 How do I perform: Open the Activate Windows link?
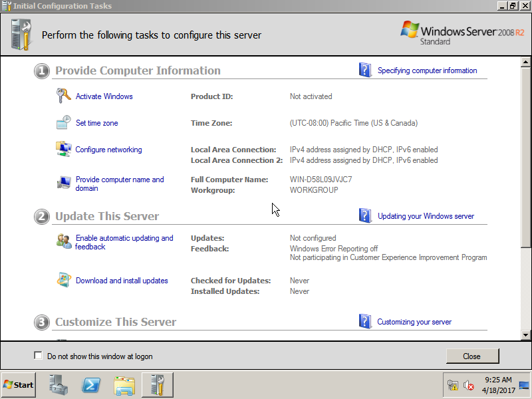click(104, 96)
